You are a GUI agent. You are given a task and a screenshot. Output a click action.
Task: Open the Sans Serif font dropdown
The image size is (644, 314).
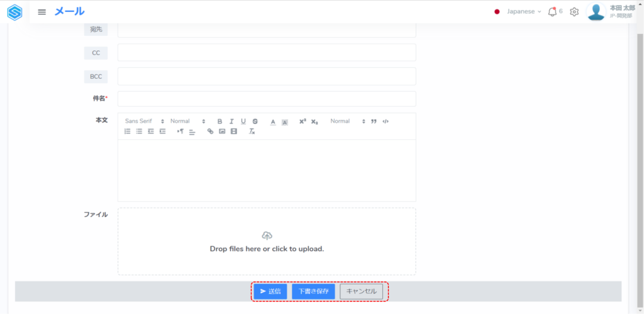pos(144,121)
